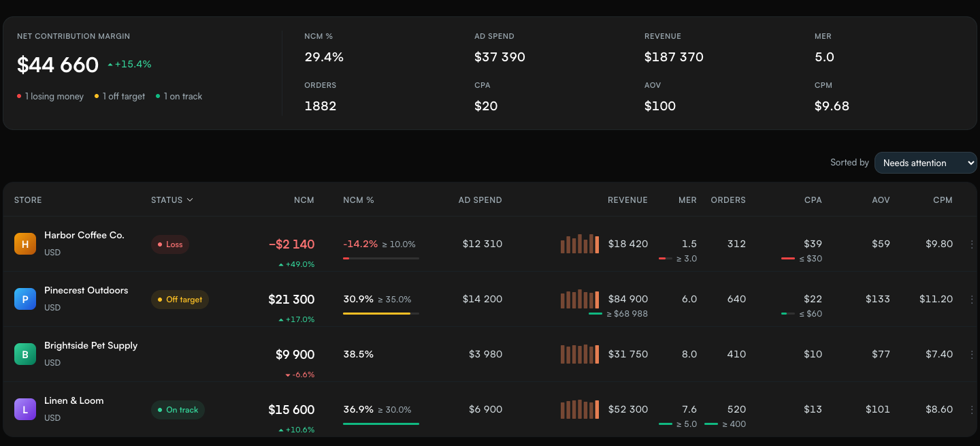
Task: Click the $7.40 CPM cell
Action: coord(938,354)
